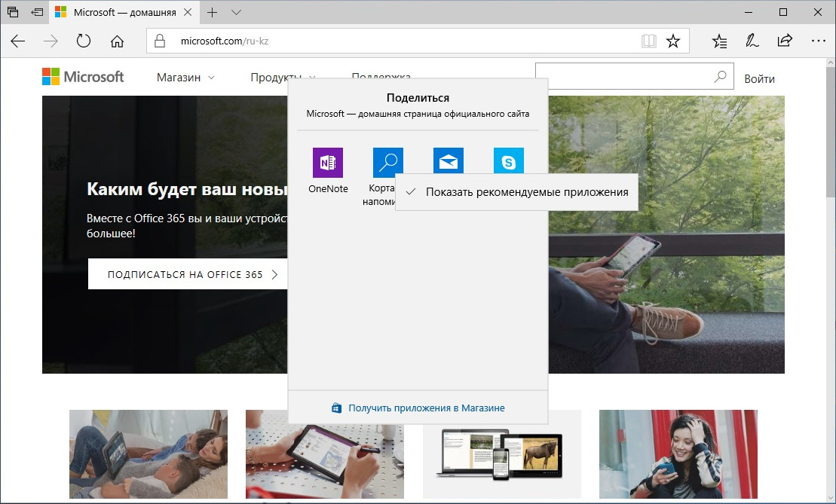Open the Hub favorites list icon
Viewport: 836px width, 504px height.
pyautogui.click(x=719, y=41)
